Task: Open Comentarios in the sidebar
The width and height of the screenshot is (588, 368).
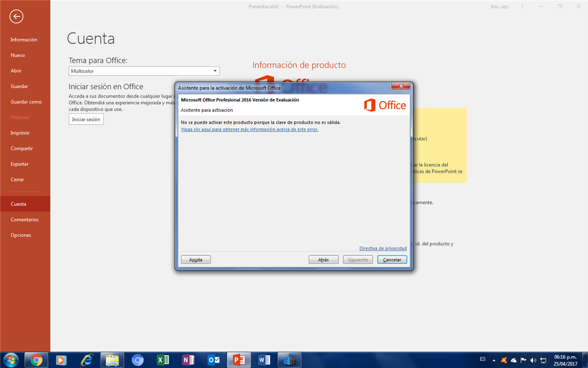Action: click(x=25, y=219)
